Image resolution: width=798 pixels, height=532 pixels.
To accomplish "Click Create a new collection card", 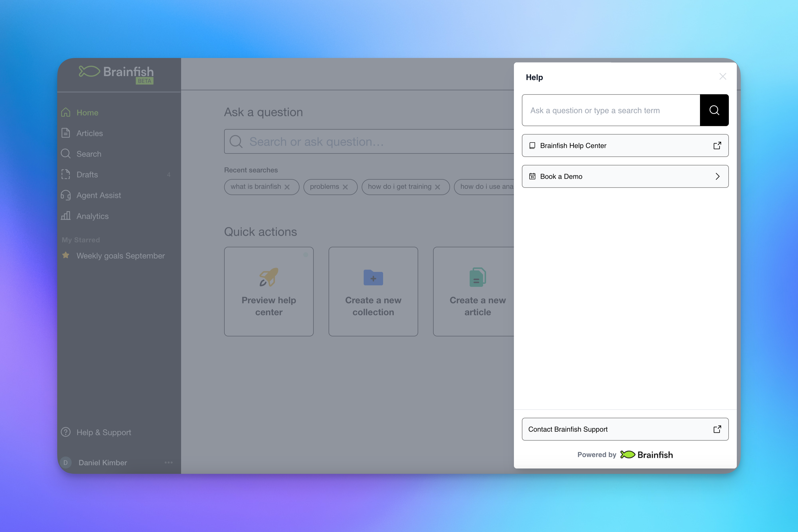I will coord(373,291).
